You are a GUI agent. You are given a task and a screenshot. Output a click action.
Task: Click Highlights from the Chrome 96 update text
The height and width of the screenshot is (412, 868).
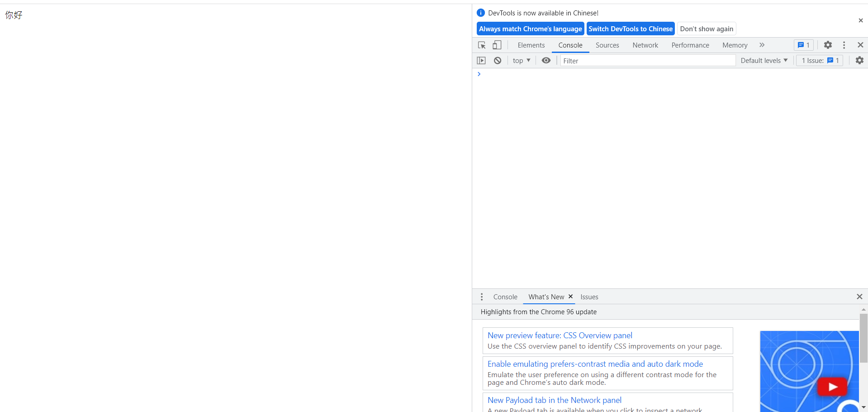click(539, 312)
